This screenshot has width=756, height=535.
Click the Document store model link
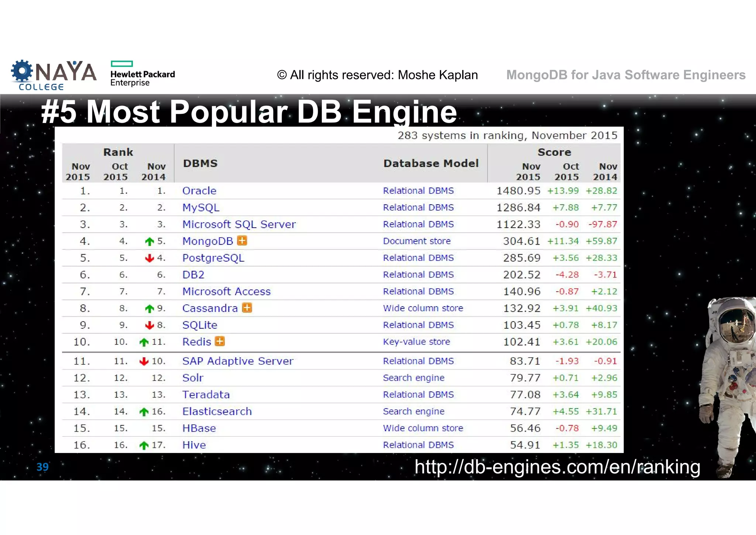tap(416, 241)
